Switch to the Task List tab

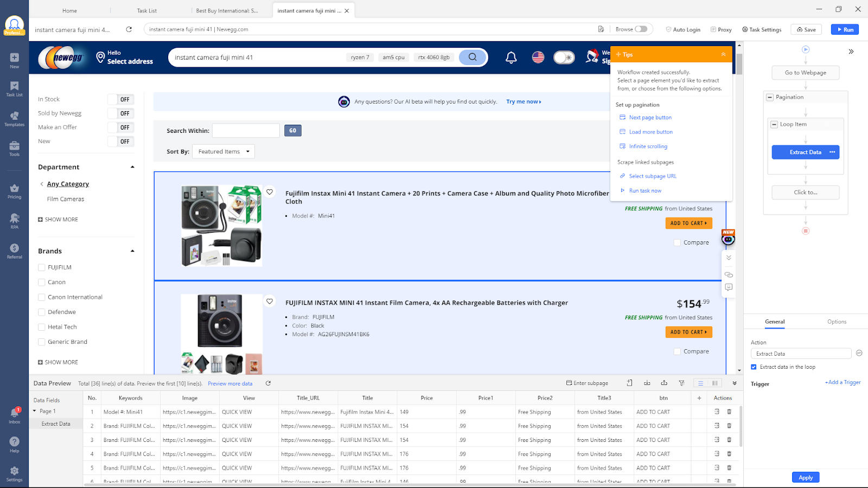click(x=146, y=10)
